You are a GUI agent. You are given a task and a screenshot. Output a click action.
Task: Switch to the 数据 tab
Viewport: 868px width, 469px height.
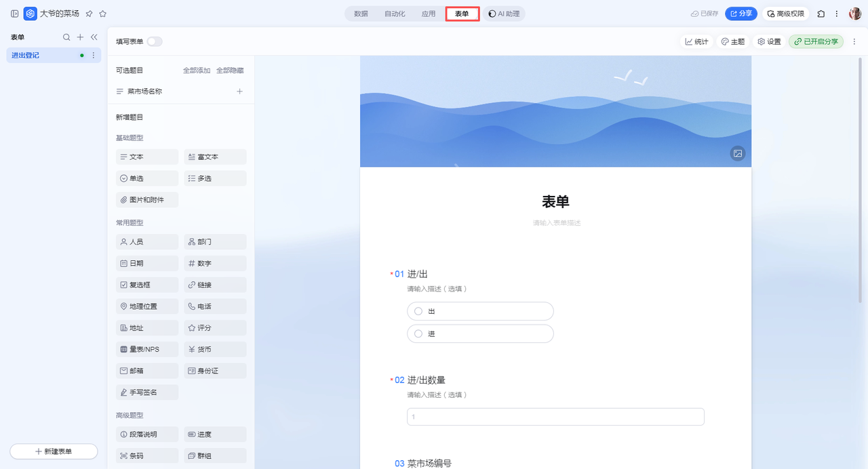point(361,14)
